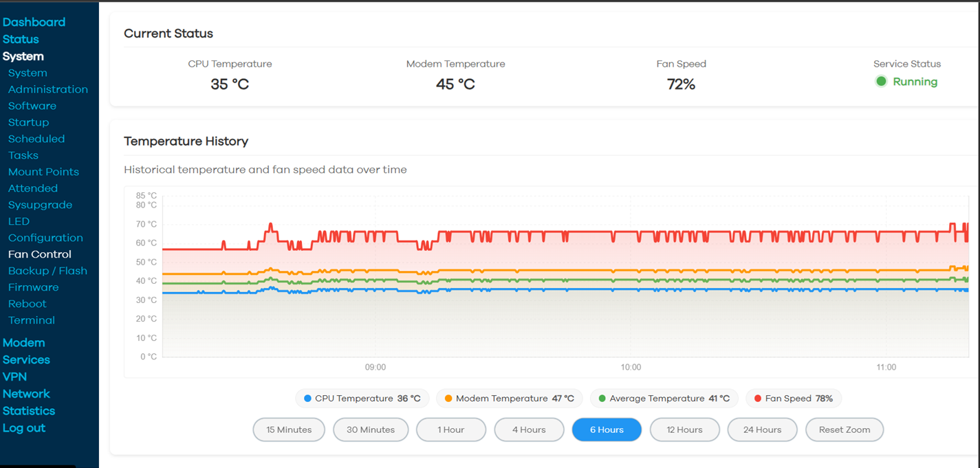Open the Dashboard page

click(x=34, y=22)
